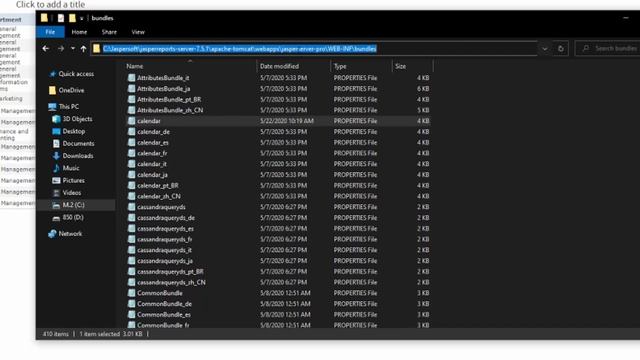Click the calendar_ja file icon
This screenshot has height=360, width=640.
[x=131, y=174]
